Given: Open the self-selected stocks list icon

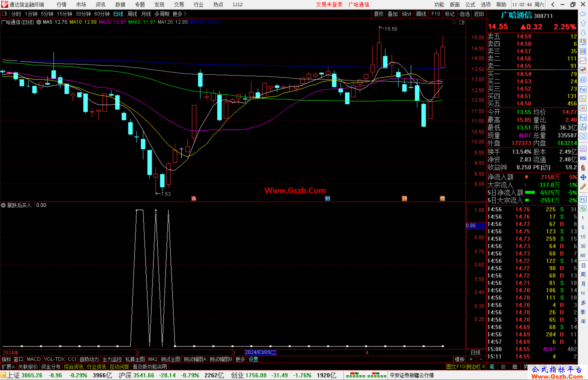Looking at the screenshot, I should (x=583, y=42).
